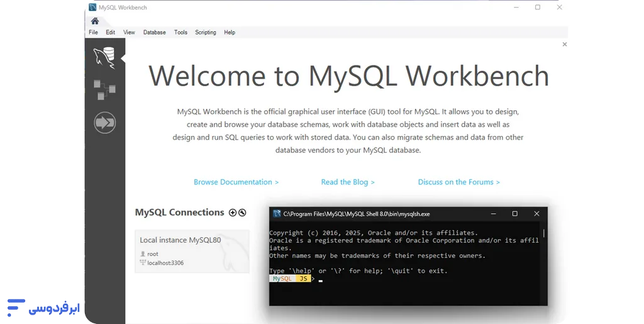Image resolution: width=644 pixels, height=324 pixels.
Task: Click the localhost:3306 text in connection tile
Action: (165, 263)
